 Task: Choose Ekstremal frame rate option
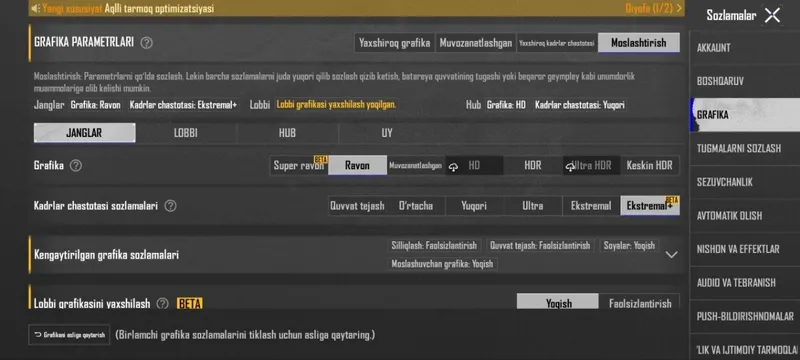point(591,206)
